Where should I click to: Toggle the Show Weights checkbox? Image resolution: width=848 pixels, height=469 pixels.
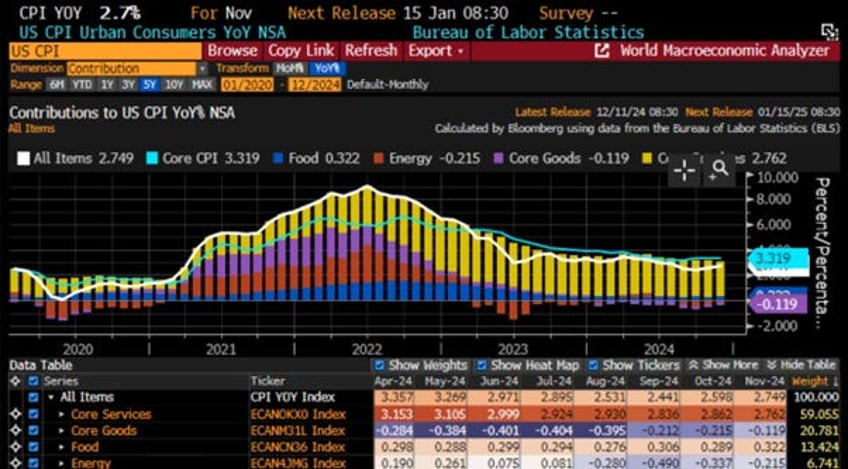(x=380, y=365)
